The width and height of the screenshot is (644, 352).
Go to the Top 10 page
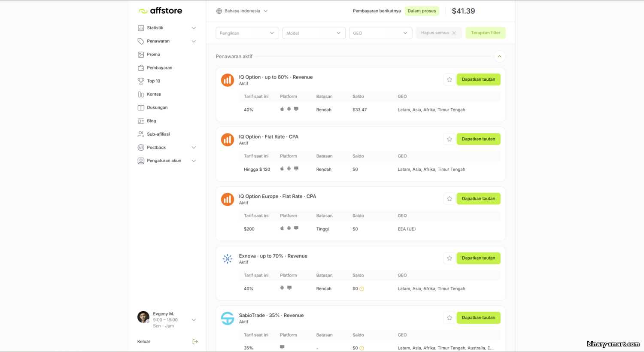153,81
